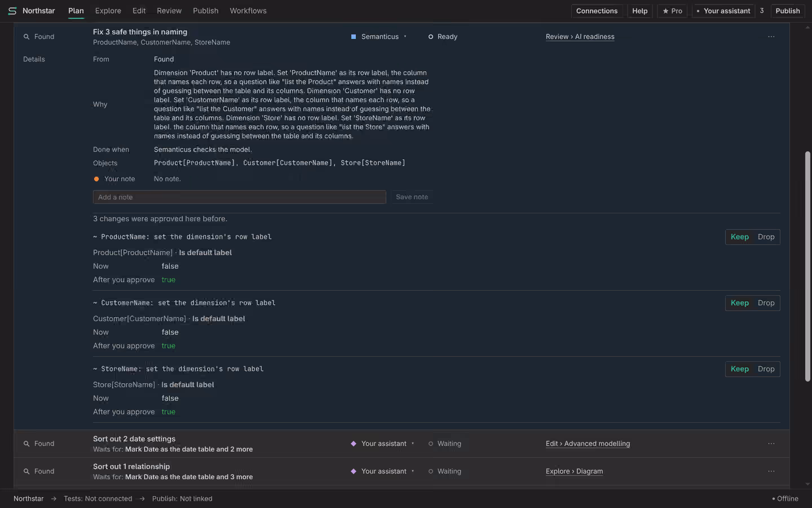The image size is (812, 508).
Task: Keep the StoreName row label change
Action: click(739, 369)
